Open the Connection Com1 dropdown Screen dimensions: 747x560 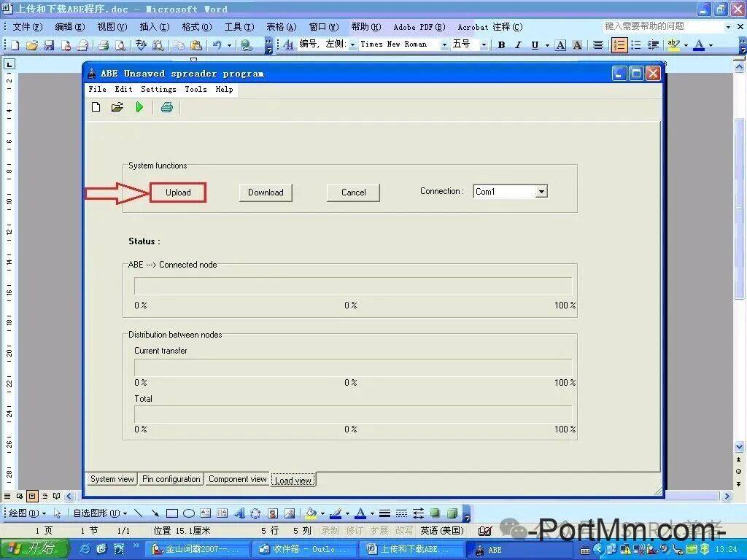click(541, 192)
